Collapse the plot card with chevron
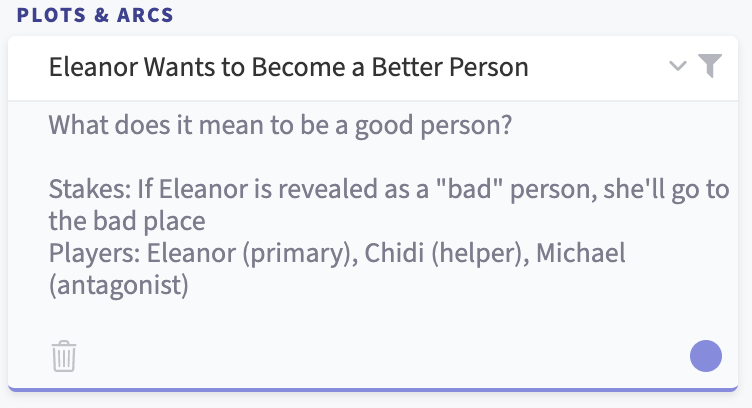The image size is (752, 408). [x=678, y=66]
